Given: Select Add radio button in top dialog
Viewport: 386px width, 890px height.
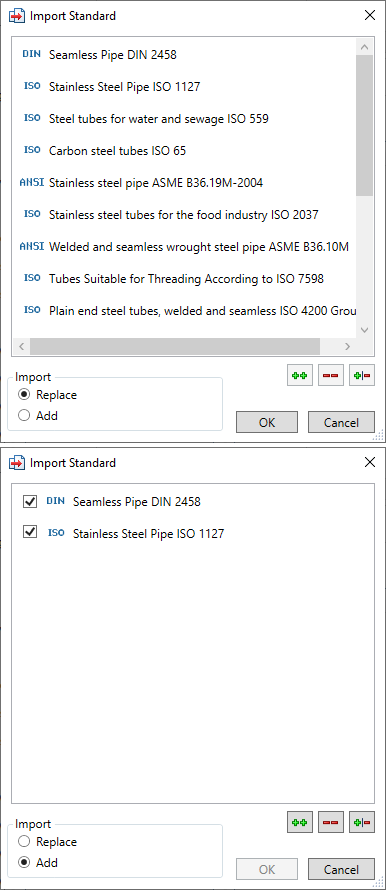Looking at the screenshot, I should click(x=24, y=415).
